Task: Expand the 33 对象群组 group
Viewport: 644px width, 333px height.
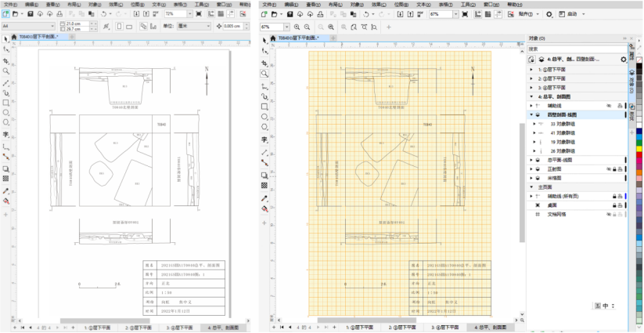Action: pyautogui.click(x=534, y=124)
